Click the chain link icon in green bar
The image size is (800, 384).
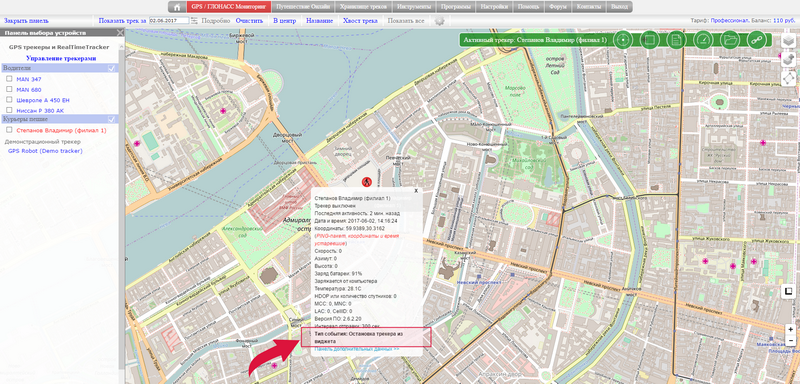point(756,40)
